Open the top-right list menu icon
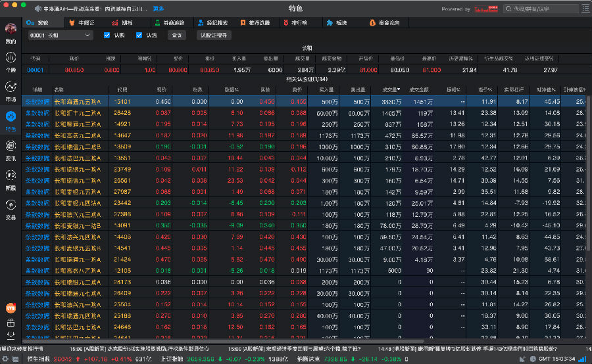The image size is (592, 364). pos(585,9)
